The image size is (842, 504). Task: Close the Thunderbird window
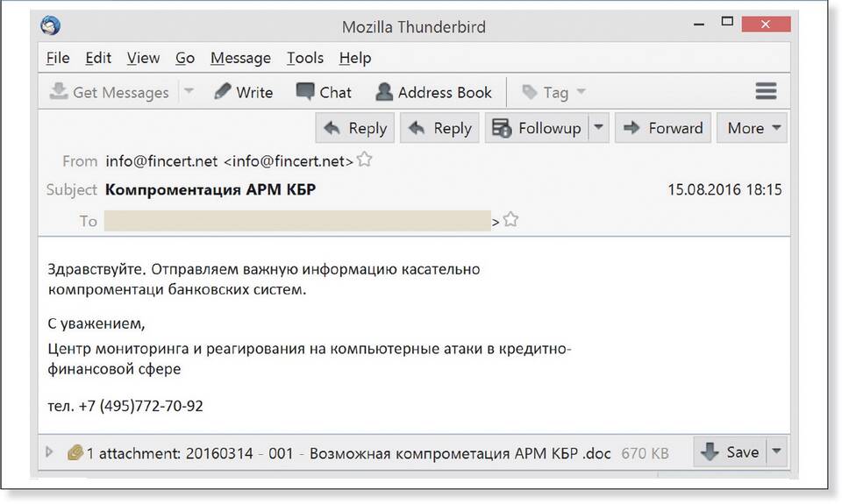point(766,24)
